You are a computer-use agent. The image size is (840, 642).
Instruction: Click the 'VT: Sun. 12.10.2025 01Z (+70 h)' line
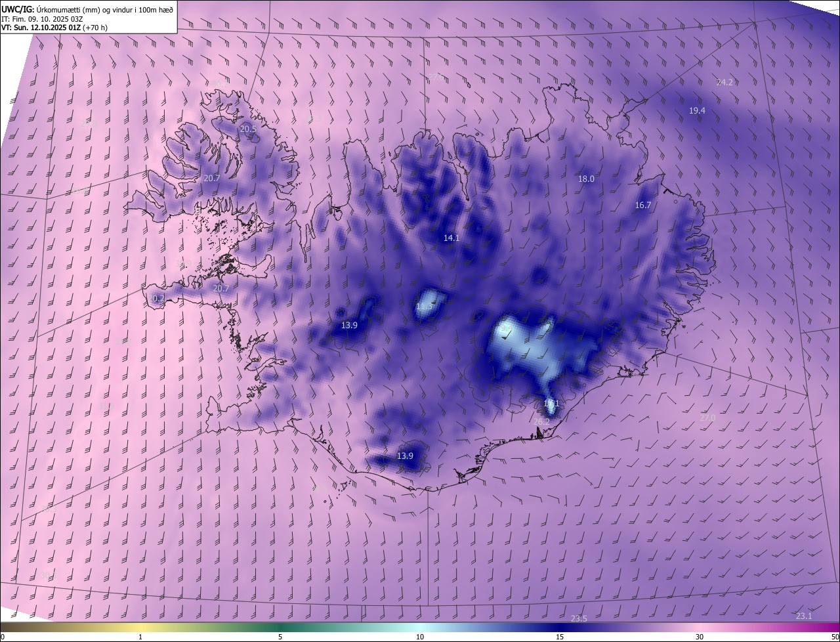point(54,28)
